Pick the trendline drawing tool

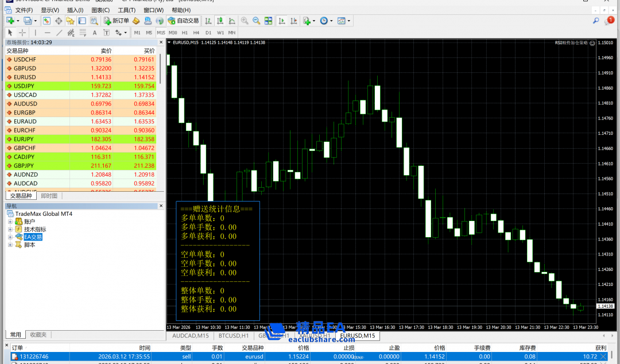(59, 33)
